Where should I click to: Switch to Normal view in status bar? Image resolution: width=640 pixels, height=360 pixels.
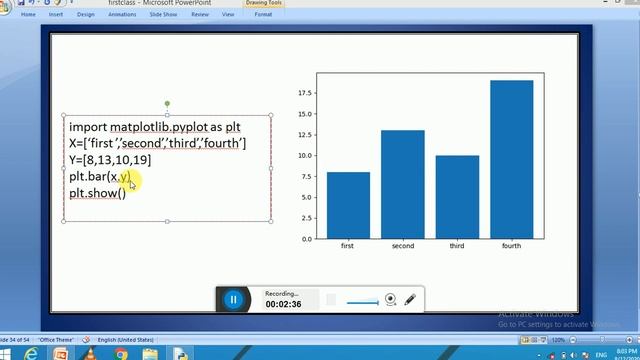(525, 340)
